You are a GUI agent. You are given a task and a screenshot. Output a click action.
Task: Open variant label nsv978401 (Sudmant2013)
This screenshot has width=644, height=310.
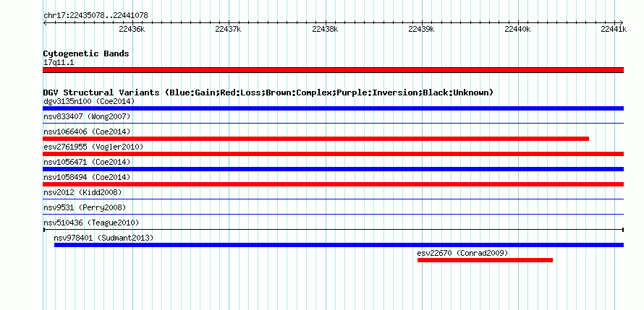[x=103, y=238]
